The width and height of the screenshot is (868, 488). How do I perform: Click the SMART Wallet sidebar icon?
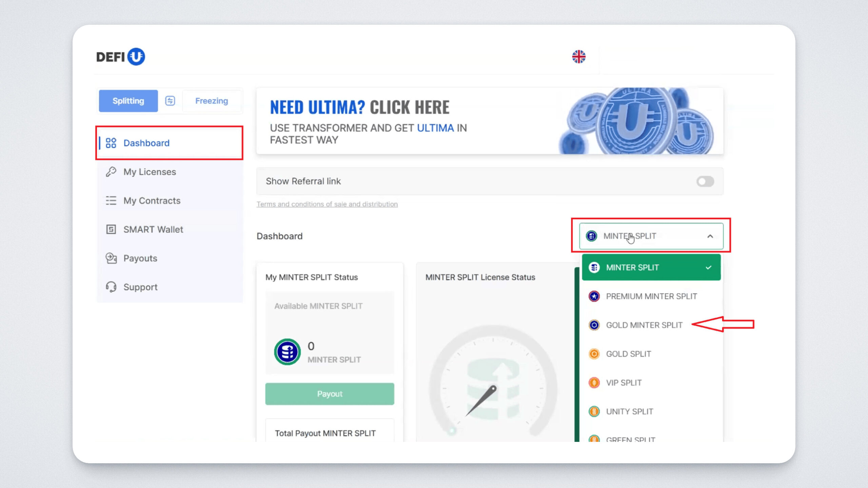click(x=111, y=229)
